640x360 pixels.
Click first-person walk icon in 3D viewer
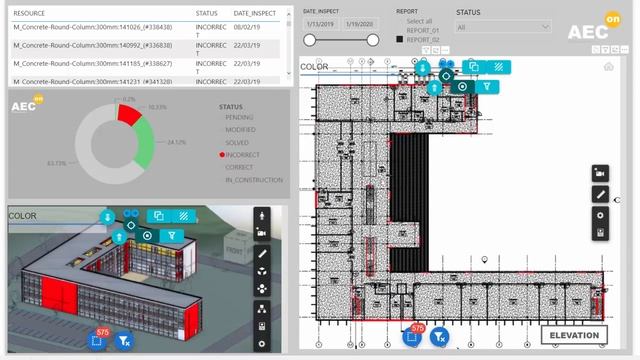262,216
